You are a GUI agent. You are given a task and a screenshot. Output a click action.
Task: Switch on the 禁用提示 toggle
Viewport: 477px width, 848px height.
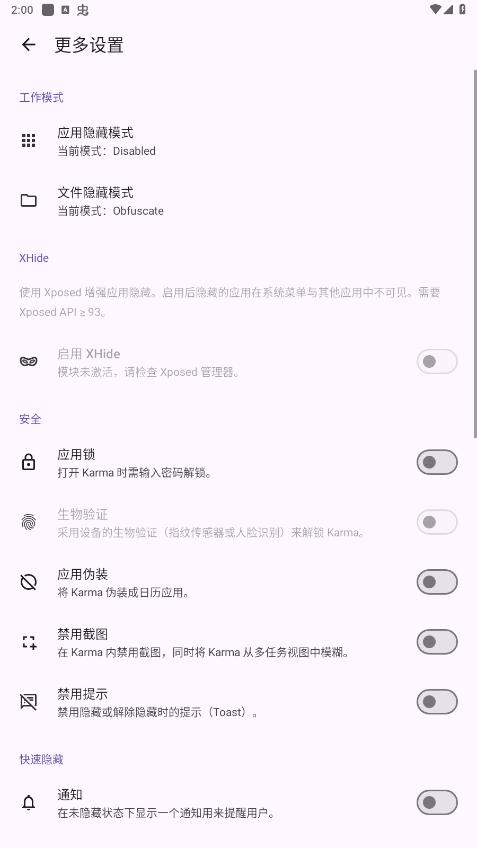tap(437, 702)
